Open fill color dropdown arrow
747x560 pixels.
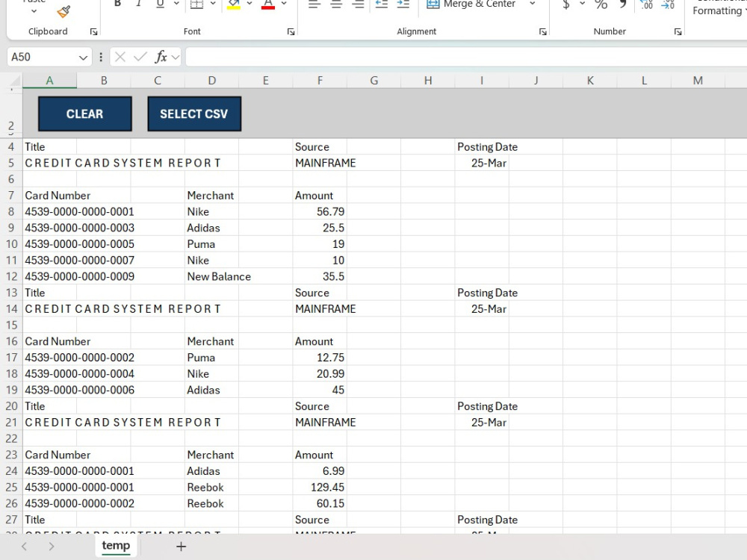pyautogui.click(x=249, y=4)
